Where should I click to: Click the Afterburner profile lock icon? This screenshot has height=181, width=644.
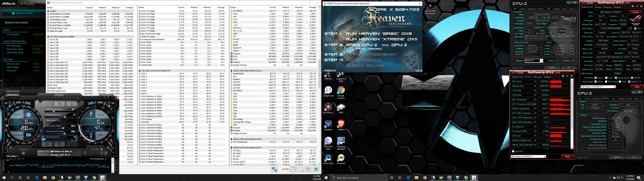pos(101,149)
